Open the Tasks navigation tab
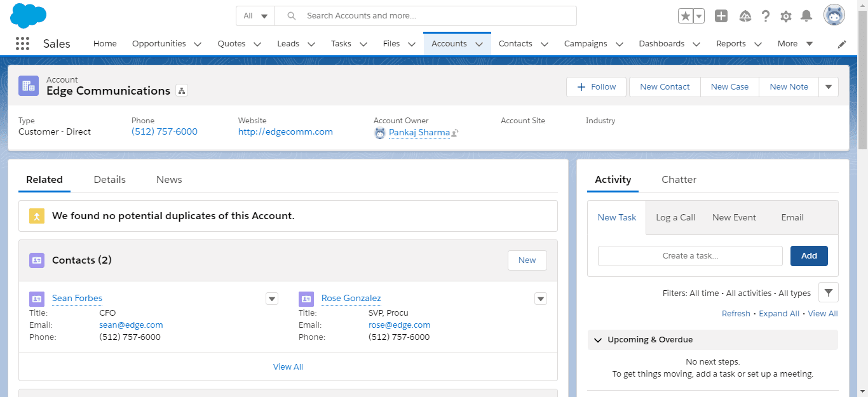The image size is (868, 397). point(341,44)
